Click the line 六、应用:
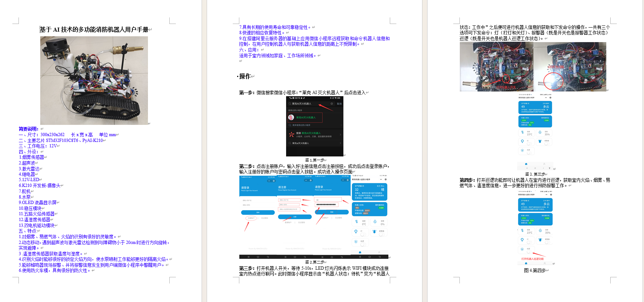Image resolution: width=644 pixels, height=302 pixels. 248,50
